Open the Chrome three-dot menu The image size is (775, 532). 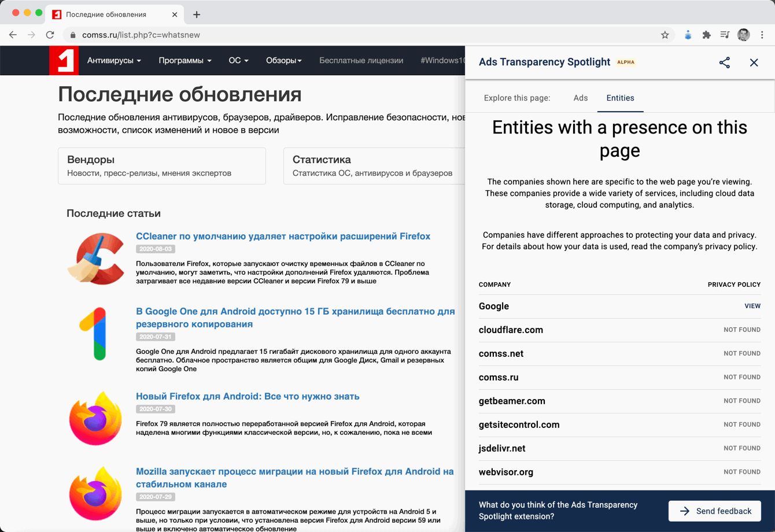(762, 35)
